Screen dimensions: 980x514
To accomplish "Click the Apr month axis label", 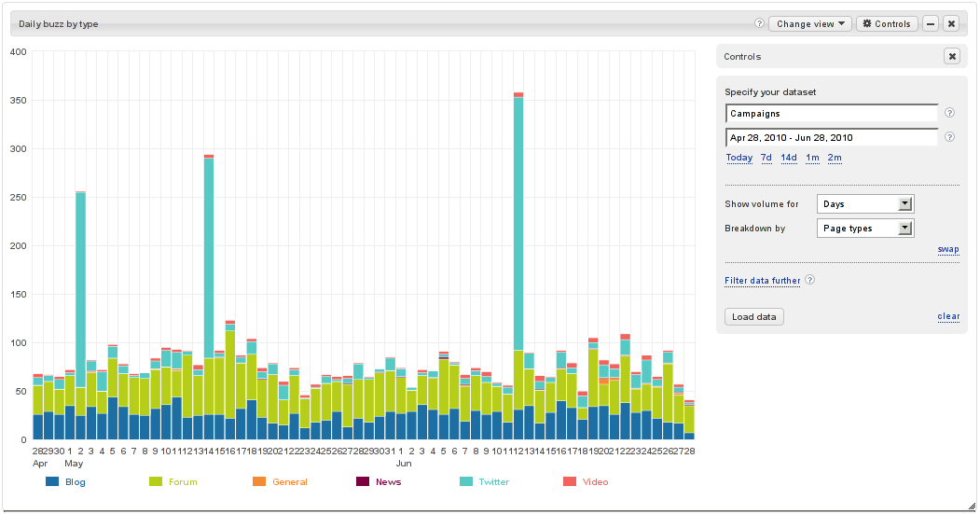I will [40, 464].
